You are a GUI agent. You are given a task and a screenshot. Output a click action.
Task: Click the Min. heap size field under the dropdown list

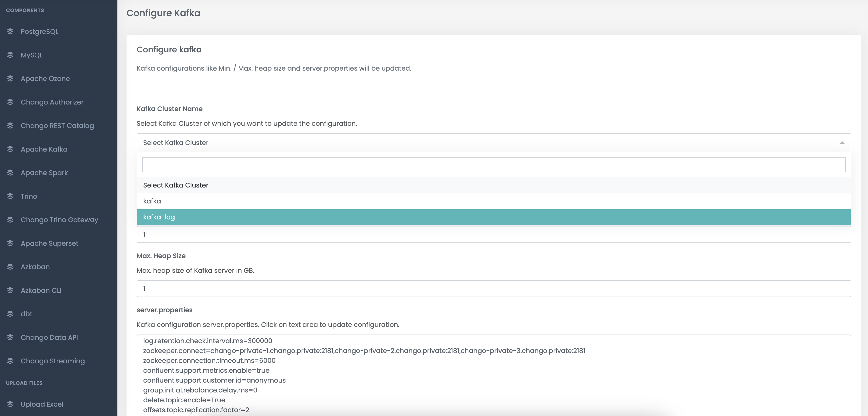point(494,234)
